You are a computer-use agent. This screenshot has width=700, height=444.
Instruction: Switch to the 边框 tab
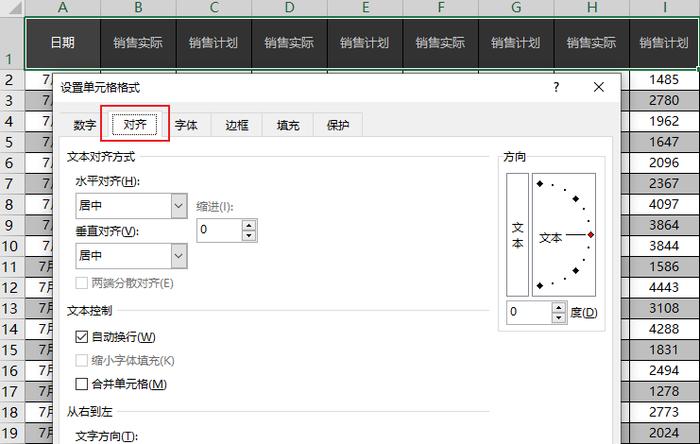[x=237, y=125]
